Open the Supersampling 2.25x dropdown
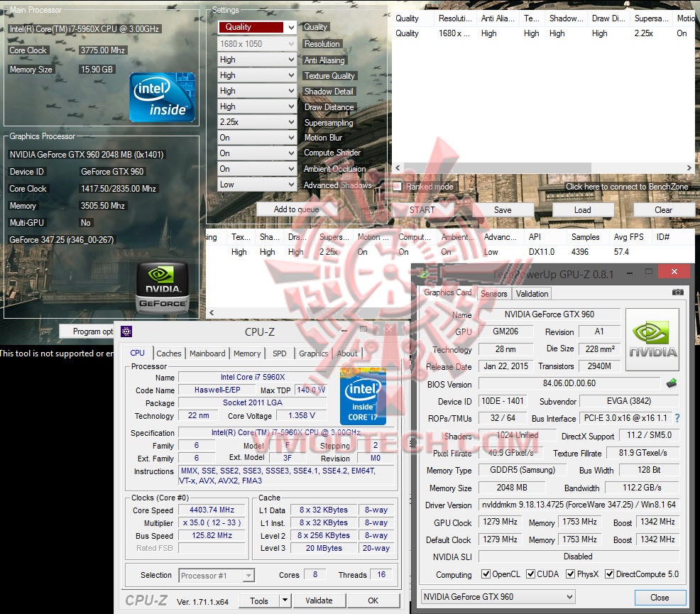This screenshot has width=700, height=614. [x=257, y=122]
